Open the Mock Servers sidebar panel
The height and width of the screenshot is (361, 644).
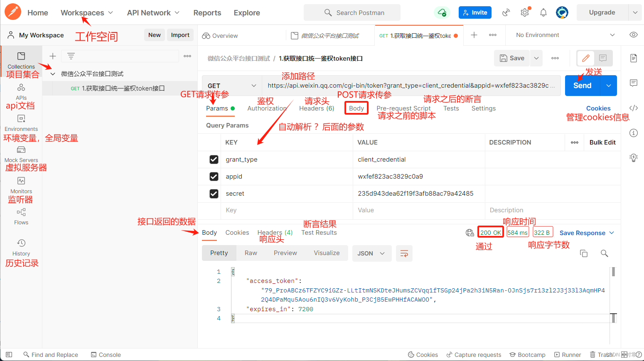tap(21, 154)
